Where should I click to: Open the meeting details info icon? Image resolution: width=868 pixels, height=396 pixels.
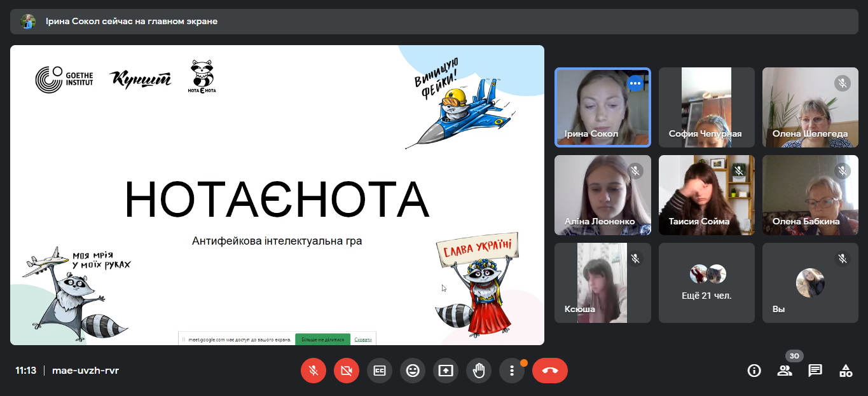[754, 371]
